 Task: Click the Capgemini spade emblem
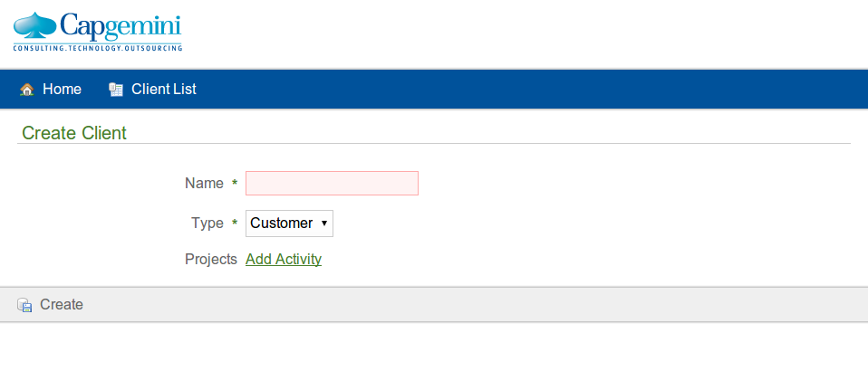tap(35, 26)
